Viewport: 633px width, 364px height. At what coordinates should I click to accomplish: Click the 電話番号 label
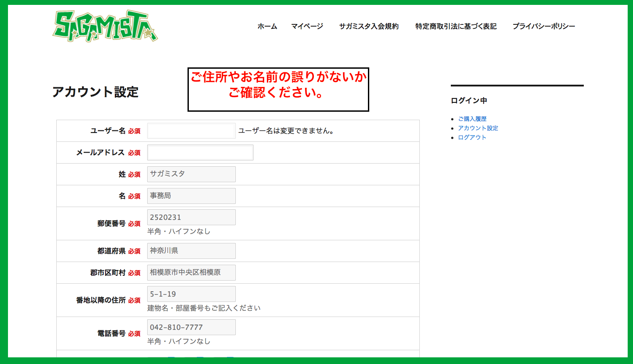112,333
